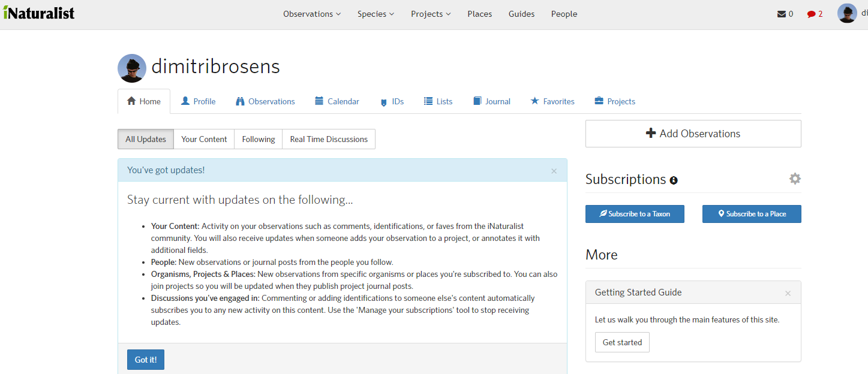
Task: Select the Following filter
Action: click(x=259, y=139)
